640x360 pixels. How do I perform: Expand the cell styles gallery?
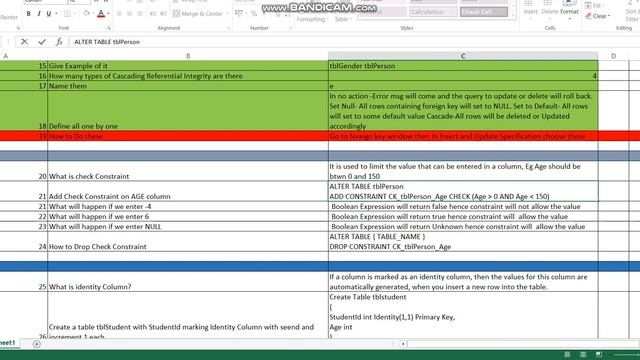pos(513,14)
